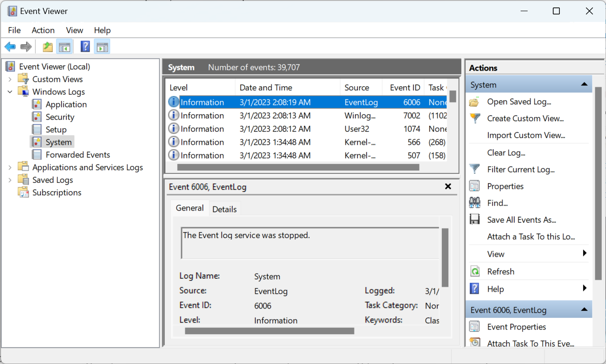This screenshot has width=606, height=364.
Task: Open the View submenu arrow in Actions
Action: 585,254
